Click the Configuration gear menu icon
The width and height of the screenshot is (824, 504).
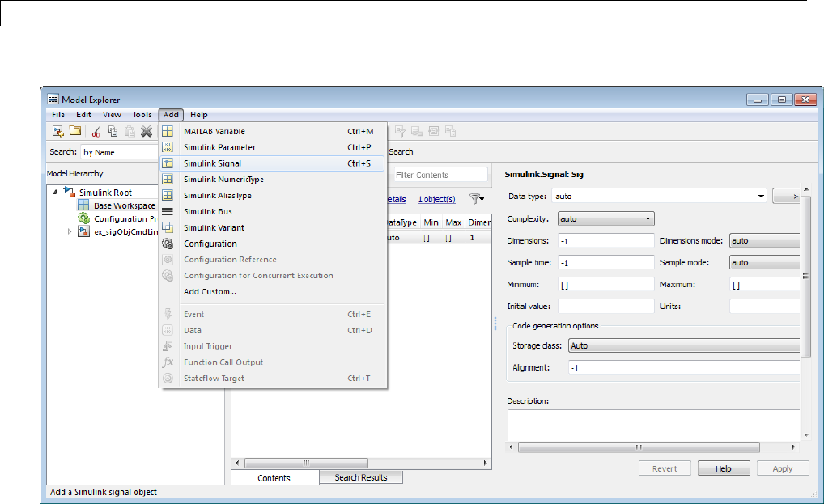click(168, 244)
